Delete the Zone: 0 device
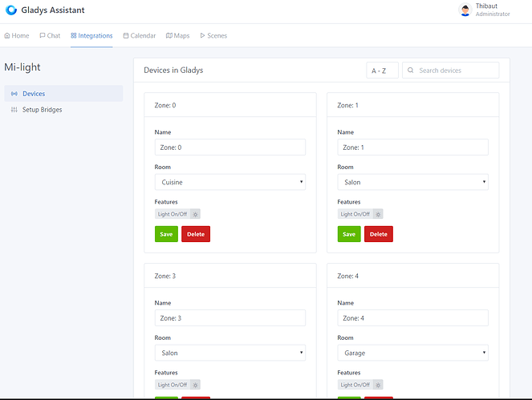Image resolution: width=532 pixels, height=400 pixels. pyautogui.click(x=196, y=234)
